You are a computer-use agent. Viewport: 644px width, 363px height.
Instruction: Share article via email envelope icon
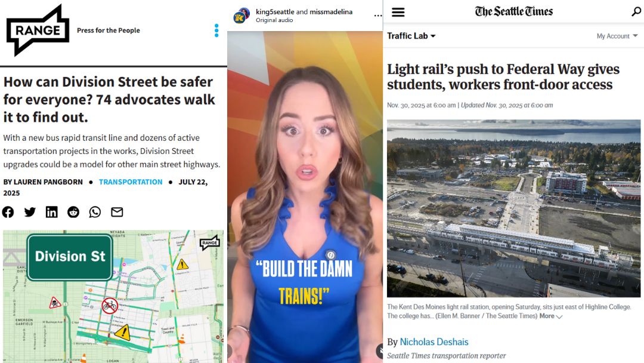[117, 212]
